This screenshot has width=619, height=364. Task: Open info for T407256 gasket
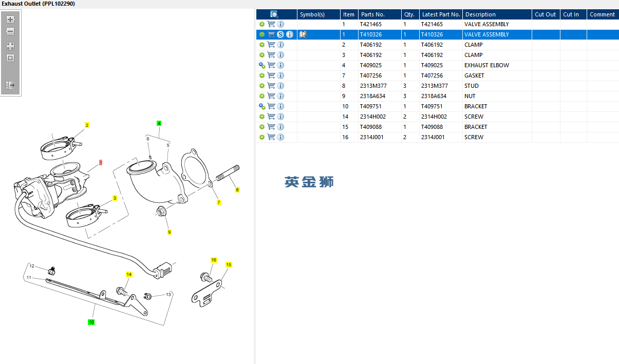pyautogui.click(x=280, y=75)
